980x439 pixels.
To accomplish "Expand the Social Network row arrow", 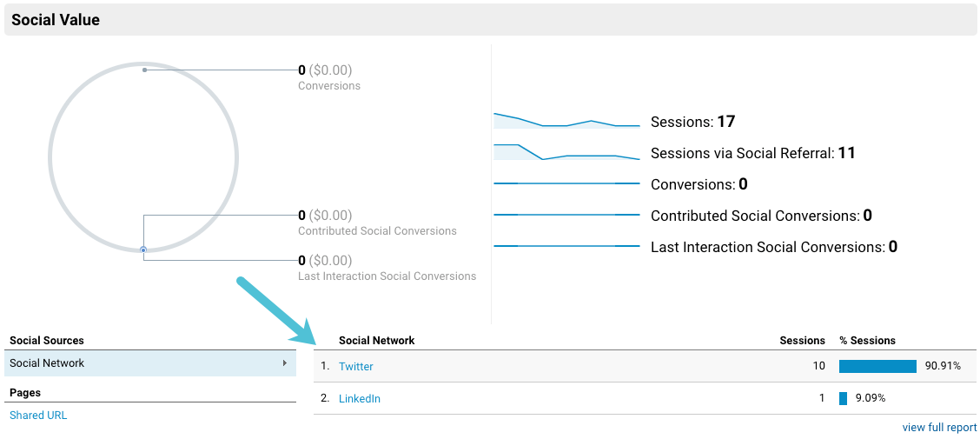I will tap(285, 363).
